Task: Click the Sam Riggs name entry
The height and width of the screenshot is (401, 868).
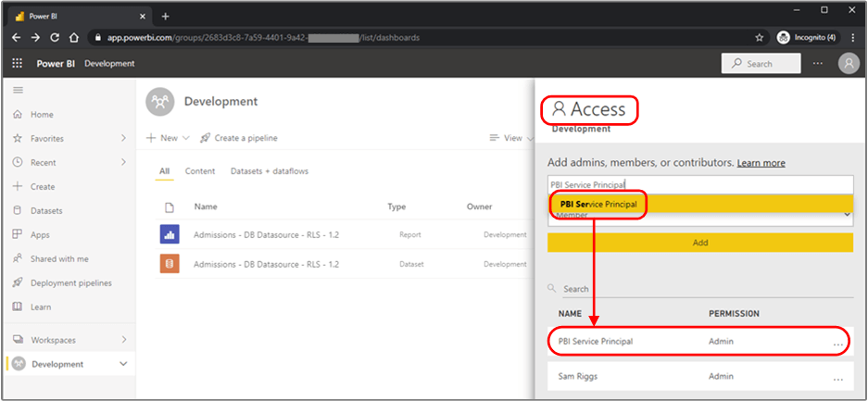Action: pyautogui.click(x=577, y=376)
